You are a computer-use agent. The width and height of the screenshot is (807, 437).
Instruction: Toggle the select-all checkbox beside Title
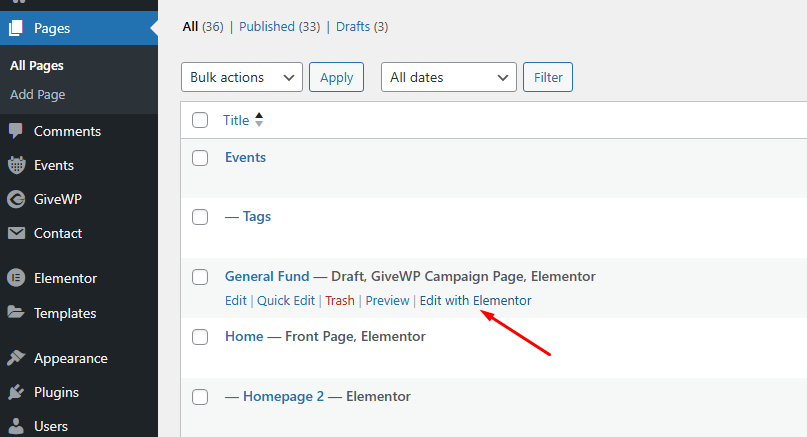(x=200, y=120)
